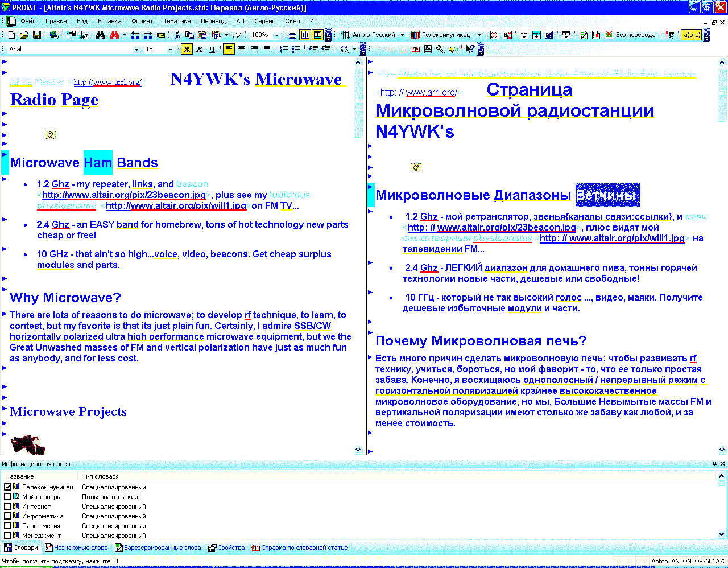Check the Информатика dictionary checkbox
728x568 pixels.
coord(7,516)
